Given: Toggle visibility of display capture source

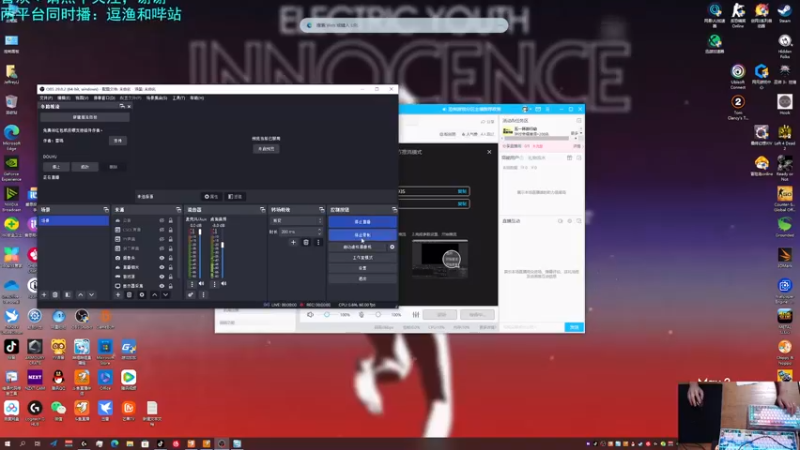Looking at the screenshot, I should point(162,286).
